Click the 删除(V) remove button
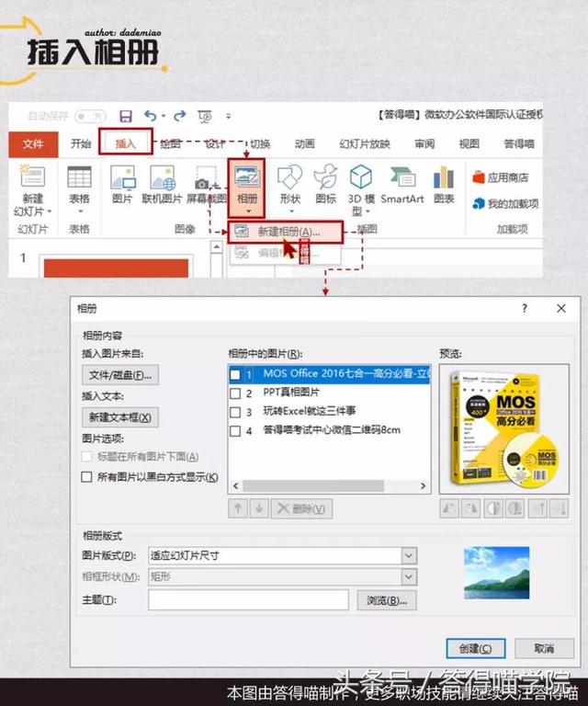This screenshot has width=588, height=706. pos(301,508)
